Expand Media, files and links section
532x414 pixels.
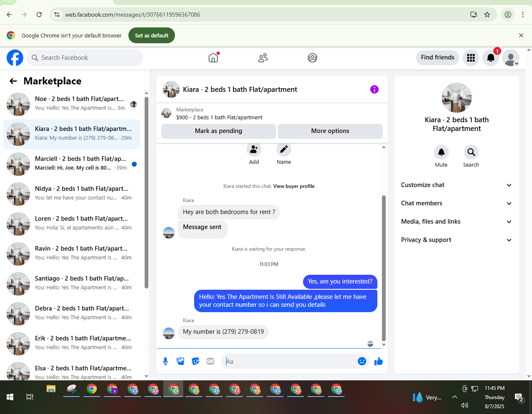456,222
